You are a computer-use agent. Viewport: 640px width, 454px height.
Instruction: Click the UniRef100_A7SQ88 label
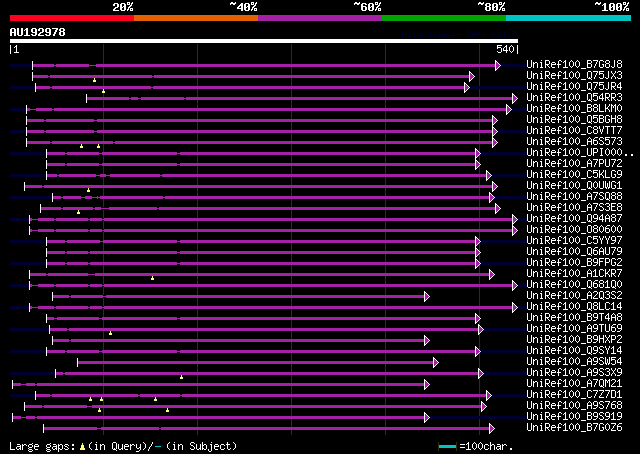click(x=574, y=196)
